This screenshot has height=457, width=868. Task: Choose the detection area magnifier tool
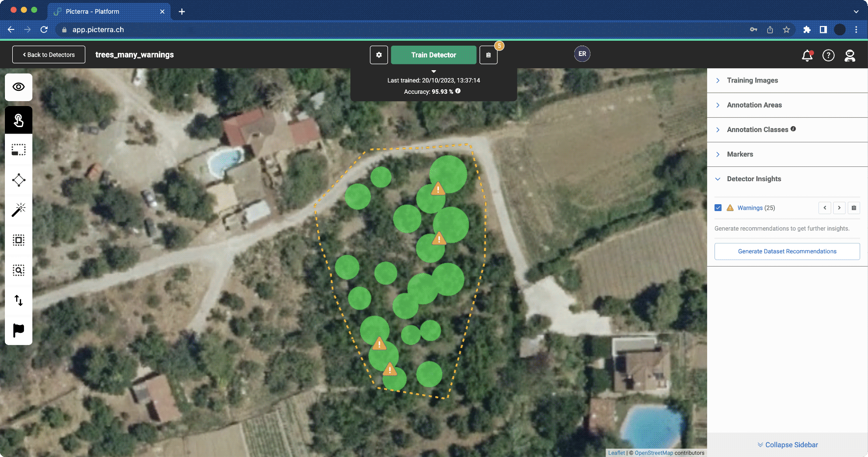pyautogui.click(x=19, y=270)
